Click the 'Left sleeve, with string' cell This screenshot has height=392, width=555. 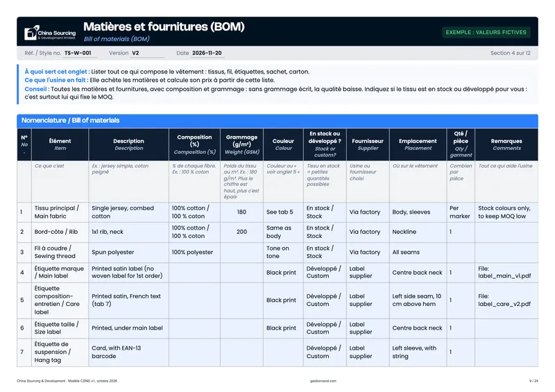418,352
